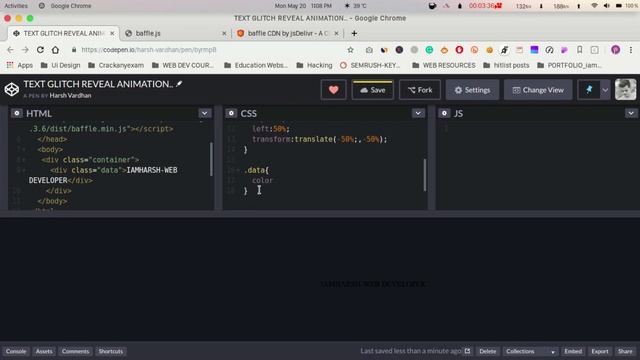
Task: Open the user avatar profile menu
Action: coord(625,89)
